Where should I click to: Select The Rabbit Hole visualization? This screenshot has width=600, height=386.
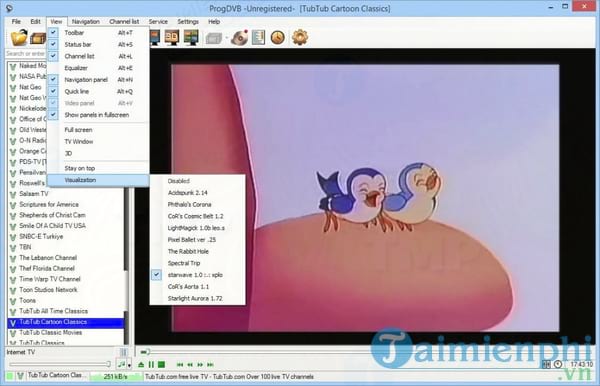click(197, 252)
